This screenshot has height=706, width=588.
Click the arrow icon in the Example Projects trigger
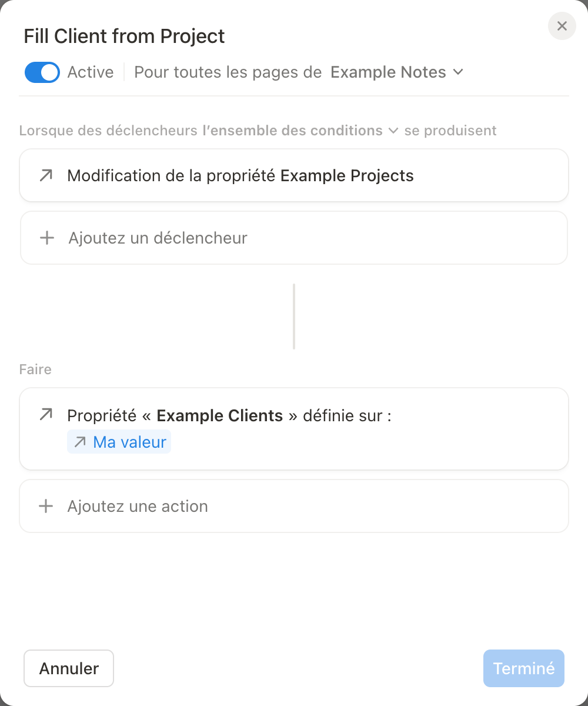click(x=46, y=175)
